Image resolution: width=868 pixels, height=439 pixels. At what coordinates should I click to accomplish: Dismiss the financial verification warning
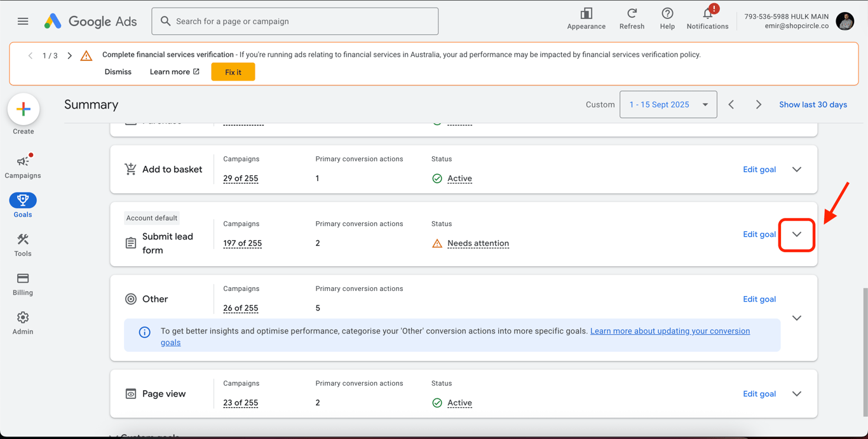118,72
